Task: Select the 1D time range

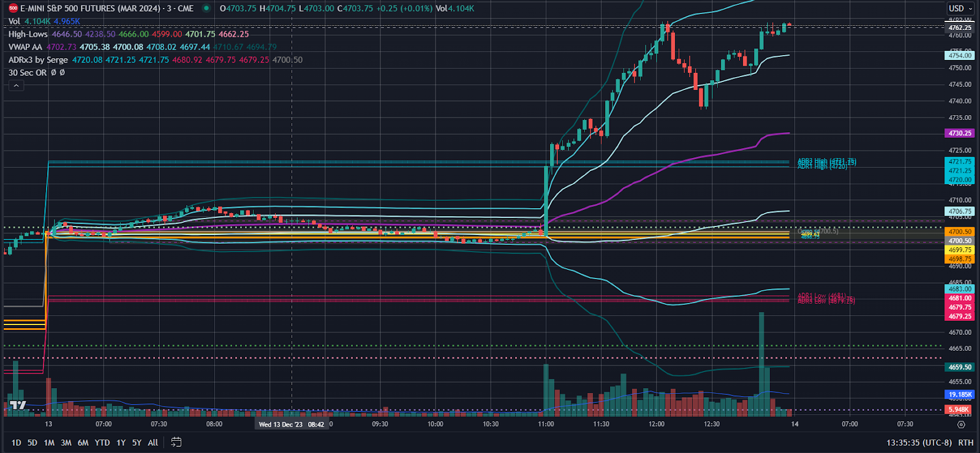Action: (x=16, y=443)
